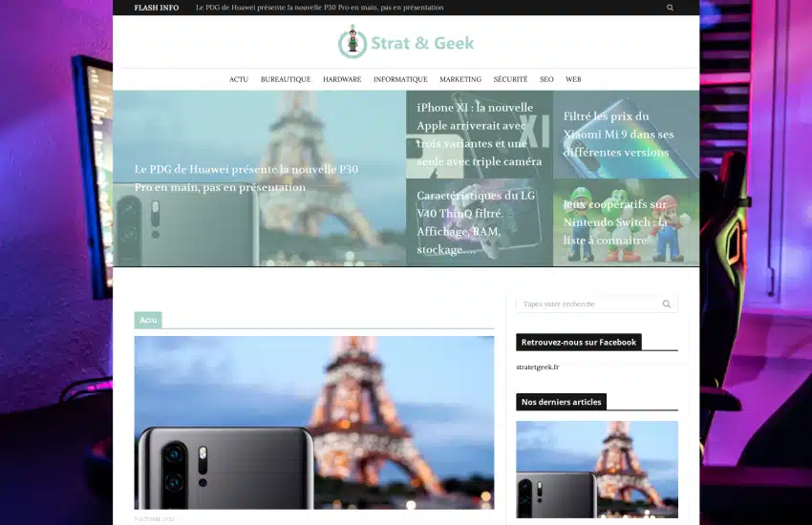Viewport: 812px width, 525px height.
Task: Submit search with sidebar magnifier icon
Action: pyautogui.click(x=667, y=304)
